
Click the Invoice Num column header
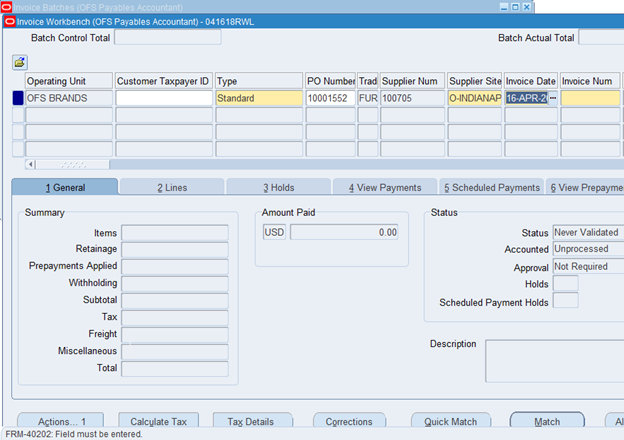tap(590, 81)
